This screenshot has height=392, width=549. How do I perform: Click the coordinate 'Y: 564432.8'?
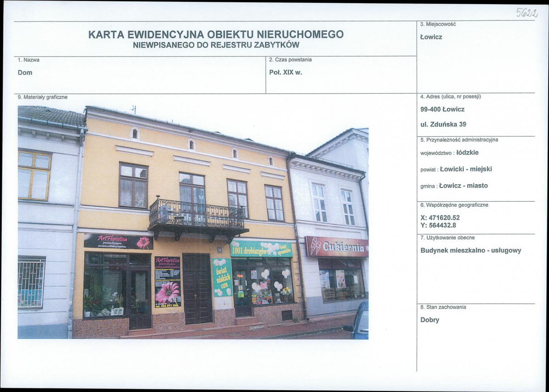click(x=438, y=226)
